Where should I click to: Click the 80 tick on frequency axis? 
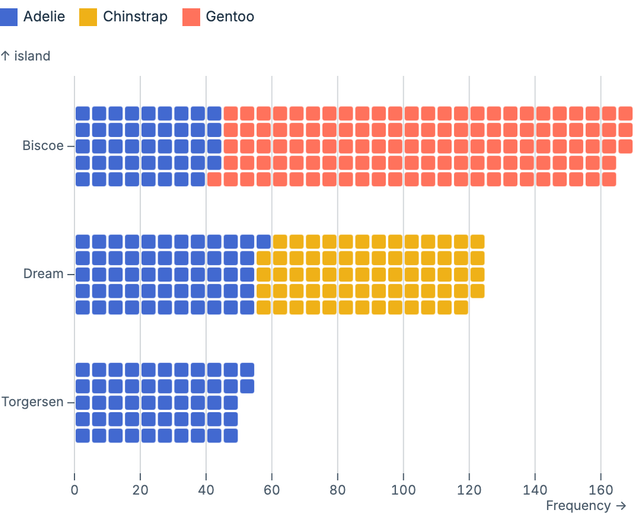click(338, 490)
